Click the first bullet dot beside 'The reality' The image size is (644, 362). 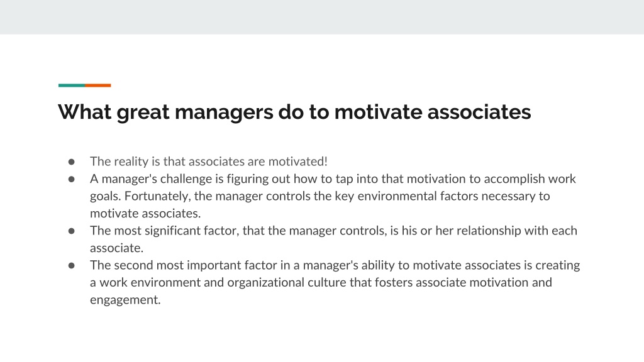72,162
